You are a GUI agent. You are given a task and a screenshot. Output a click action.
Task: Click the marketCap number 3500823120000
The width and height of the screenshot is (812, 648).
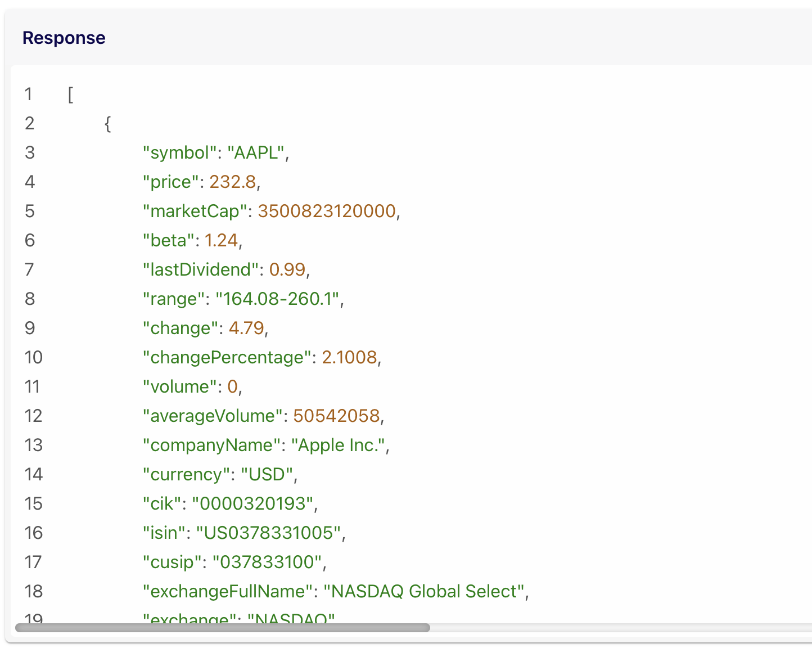327,211
